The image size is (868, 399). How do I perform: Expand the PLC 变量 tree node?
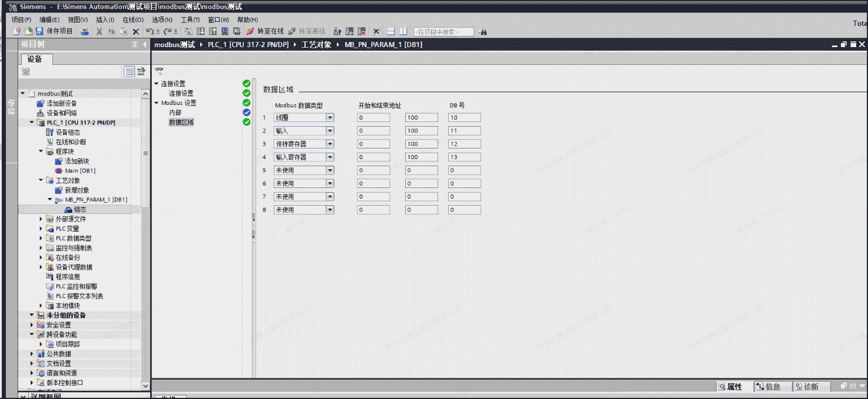pyautogui.click(x=41, y=229)
